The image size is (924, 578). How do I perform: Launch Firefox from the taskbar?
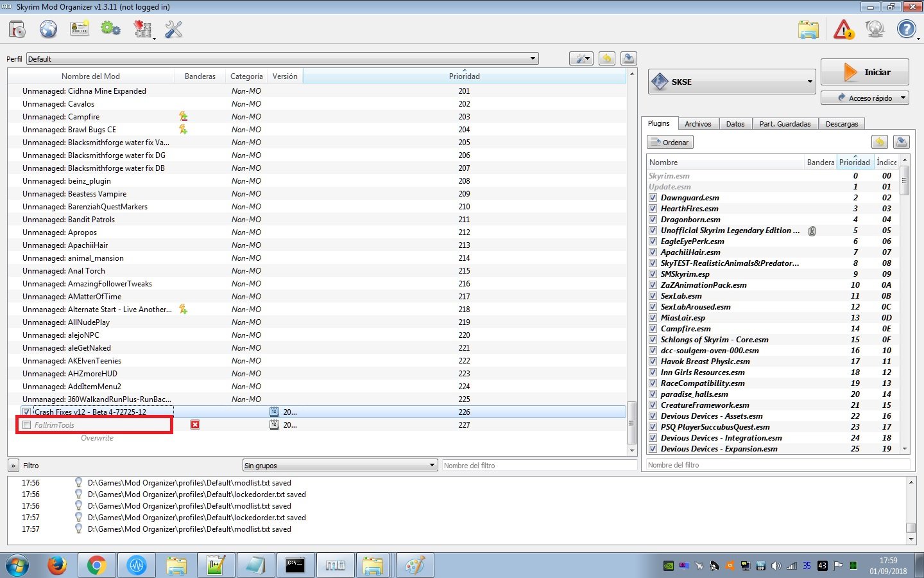(57, 566)
